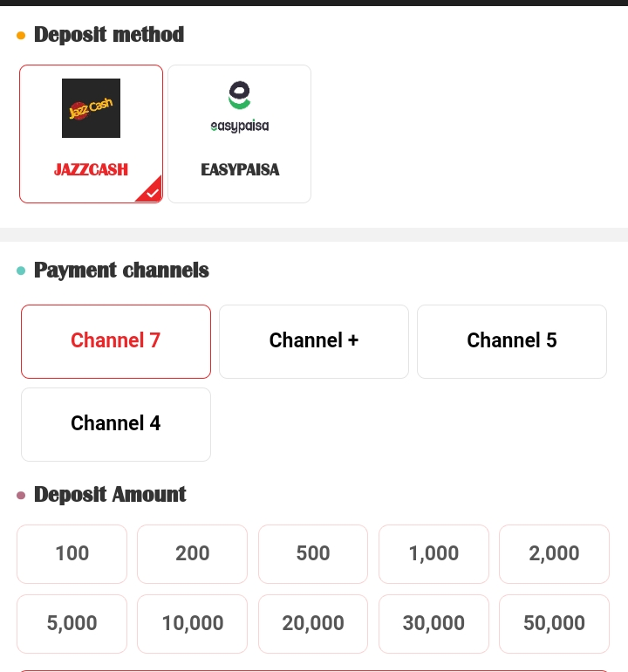Select 1,000 as deposit amount
The height and width of the screenshot is (672, 628).
tap(433, 554)
